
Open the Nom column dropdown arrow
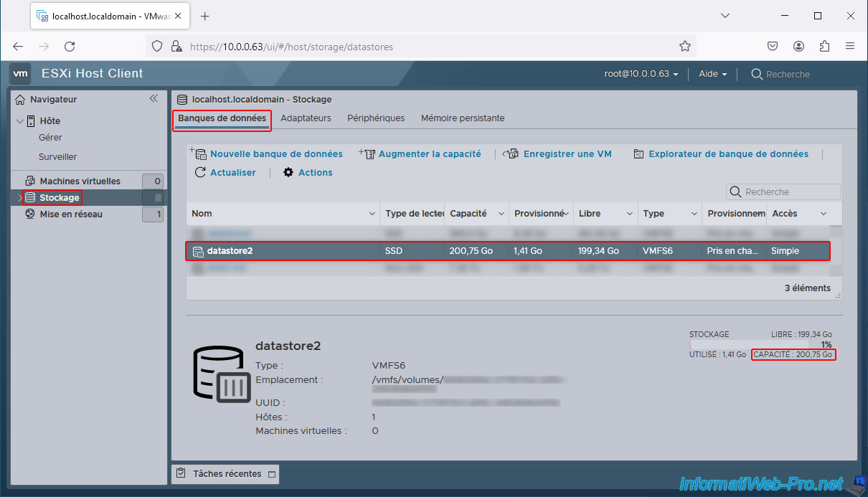coord(372,214)
